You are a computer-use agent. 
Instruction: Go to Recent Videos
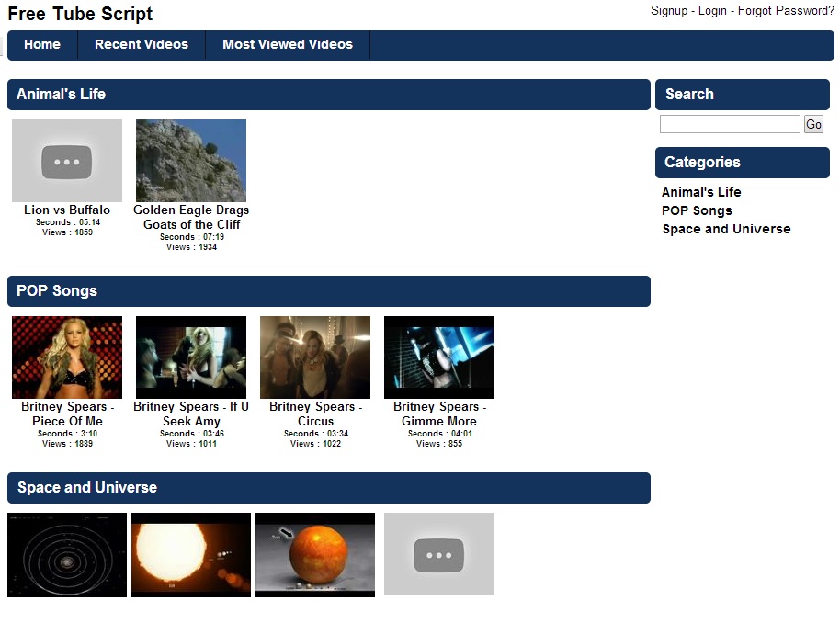[142, 44]
